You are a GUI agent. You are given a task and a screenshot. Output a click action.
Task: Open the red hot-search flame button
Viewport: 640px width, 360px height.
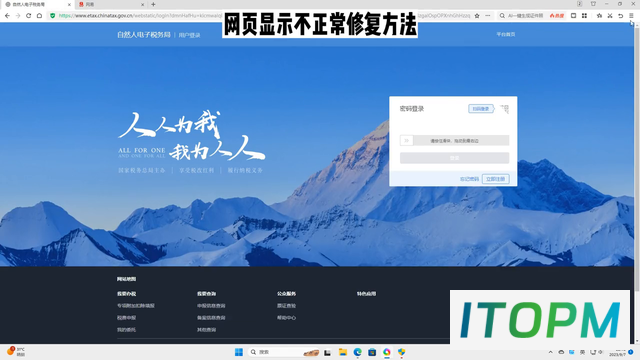[x=557, y=16]
